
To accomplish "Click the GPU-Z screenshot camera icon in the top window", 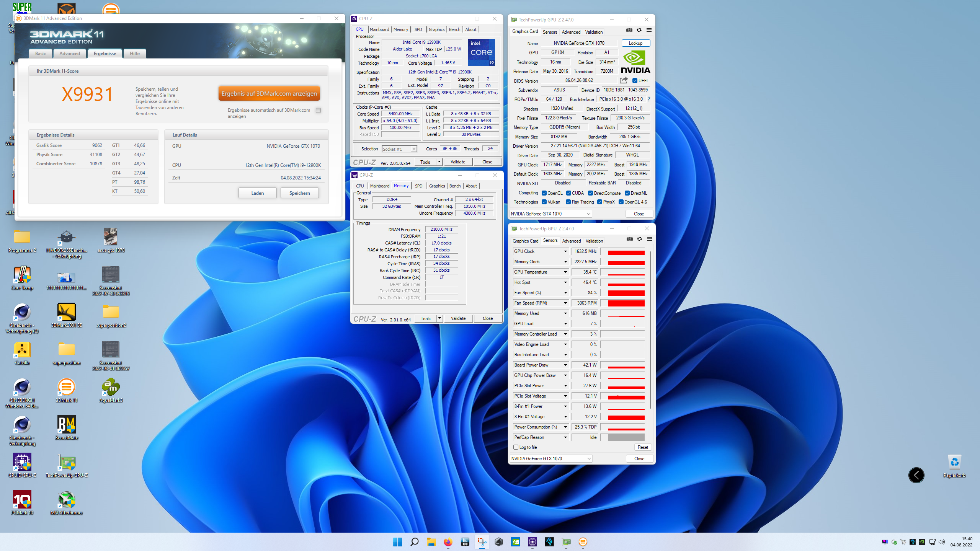I will pyautogui.click(x=629, y=30).
